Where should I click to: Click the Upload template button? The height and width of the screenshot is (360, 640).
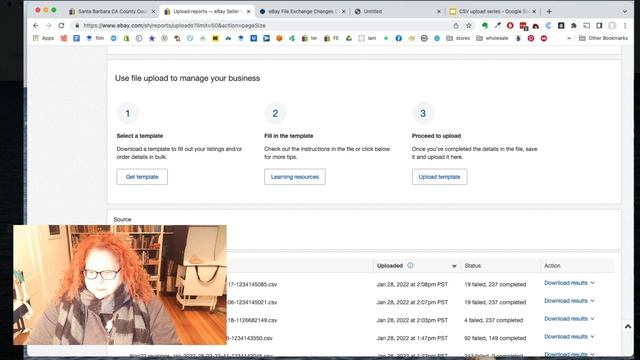[440, 177]
